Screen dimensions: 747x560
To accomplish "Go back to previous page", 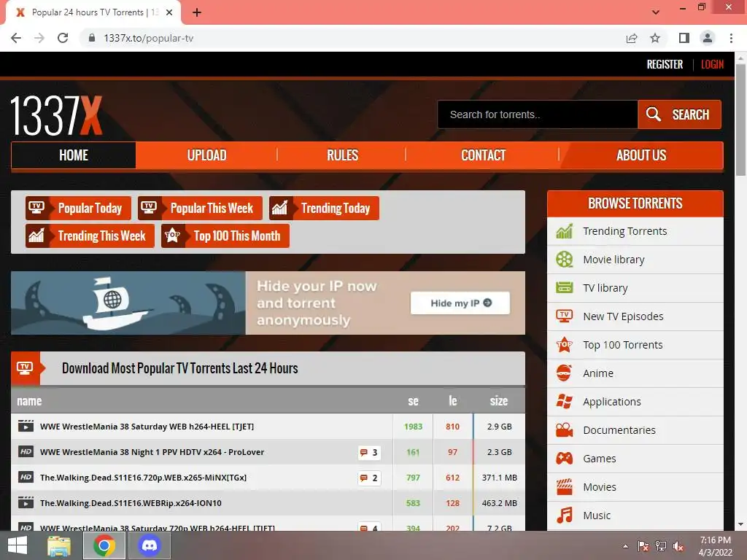I will (x=16, y=38).
